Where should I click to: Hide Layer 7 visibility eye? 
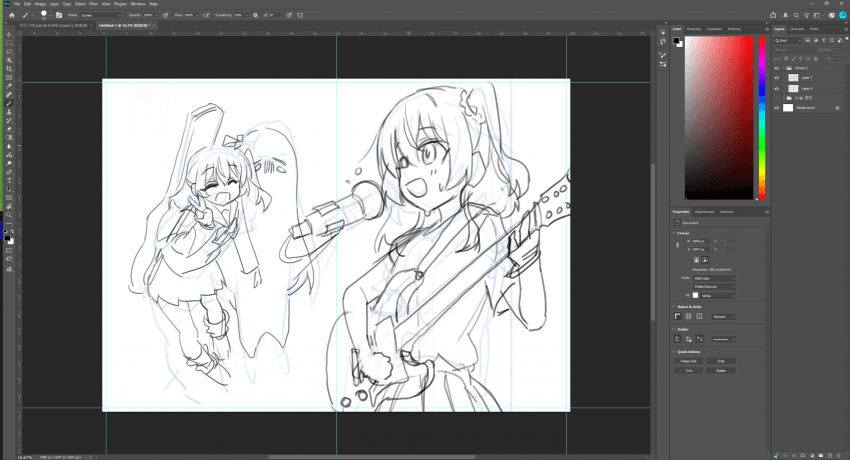(x=777, y=78)
